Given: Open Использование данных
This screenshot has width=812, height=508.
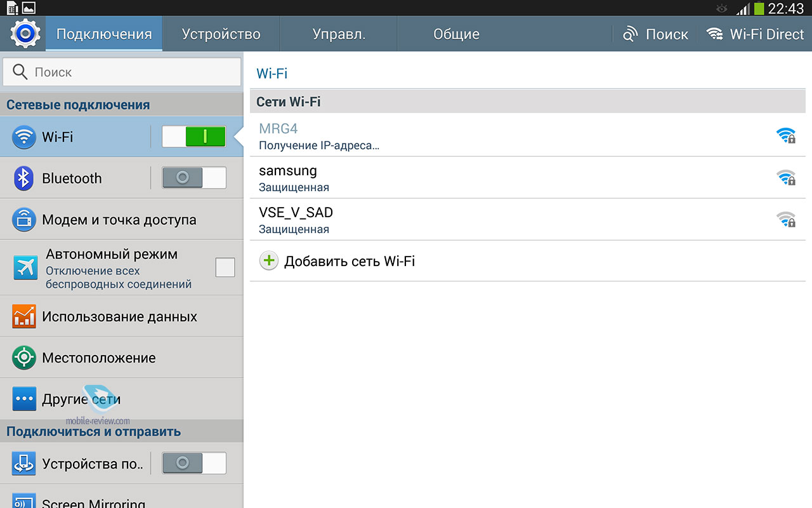Looking at the screenshot, I should (x=122, y=316).
